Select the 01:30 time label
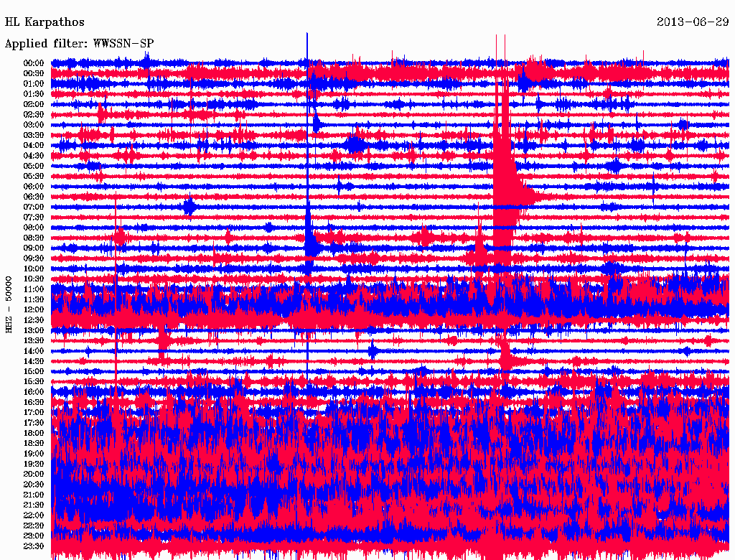Screen dimensions: 735x560 [34, 94]
